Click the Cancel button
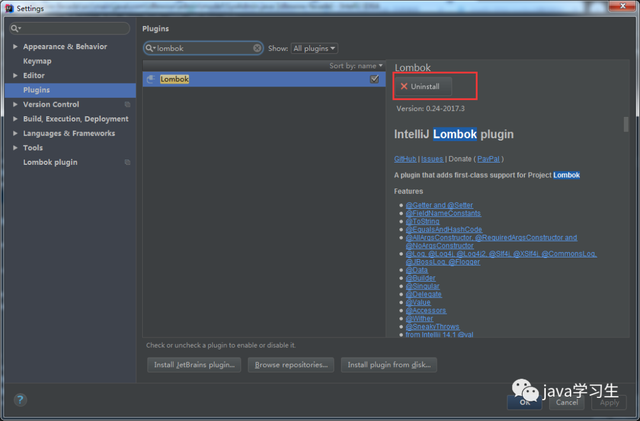 (x=567, y=403)
